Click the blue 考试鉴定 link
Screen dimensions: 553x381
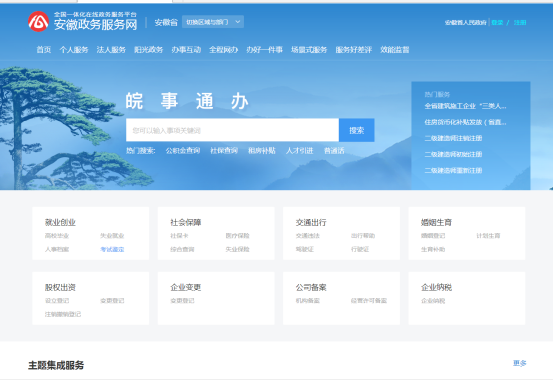click(x=112, y=249)
